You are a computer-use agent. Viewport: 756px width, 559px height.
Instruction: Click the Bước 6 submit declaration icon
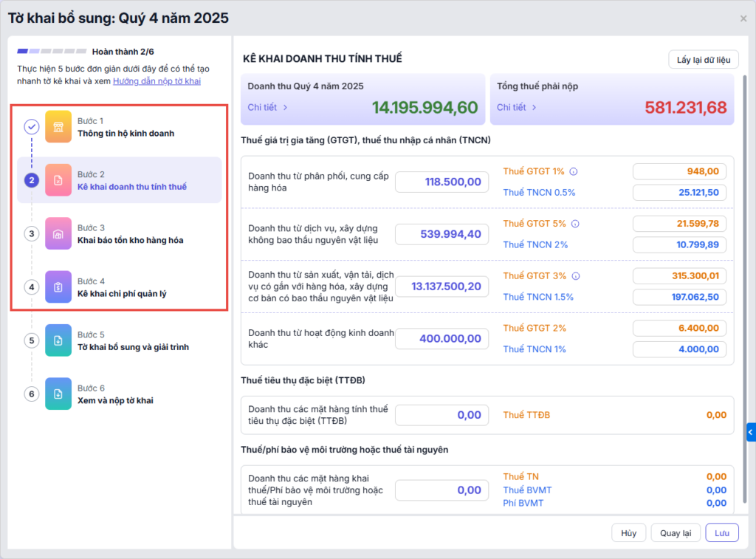[58, 394]
